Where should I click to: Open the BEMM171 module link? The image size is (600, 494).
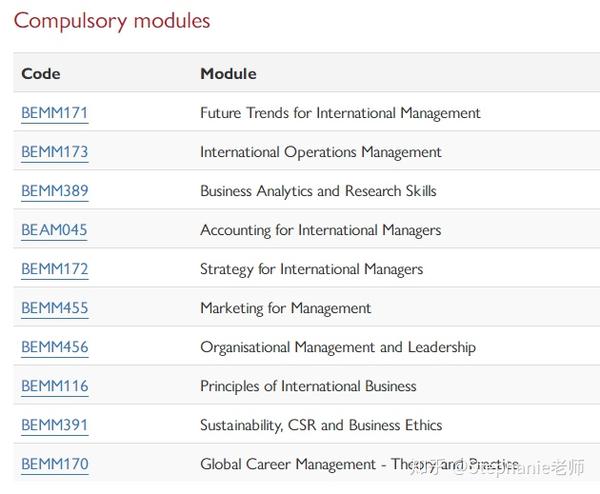click(x=55, y=113)
